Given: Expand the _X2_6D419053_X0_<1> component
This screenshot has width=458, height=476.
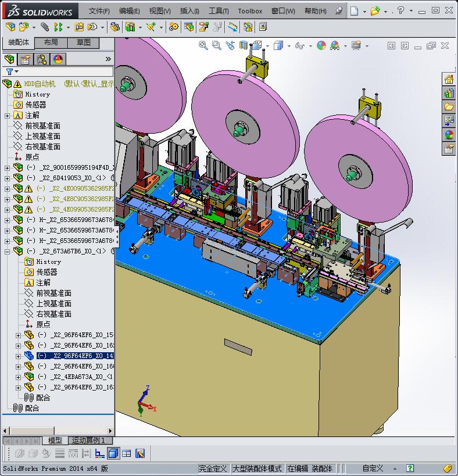Looking at the screenshot, I should 8,178.
